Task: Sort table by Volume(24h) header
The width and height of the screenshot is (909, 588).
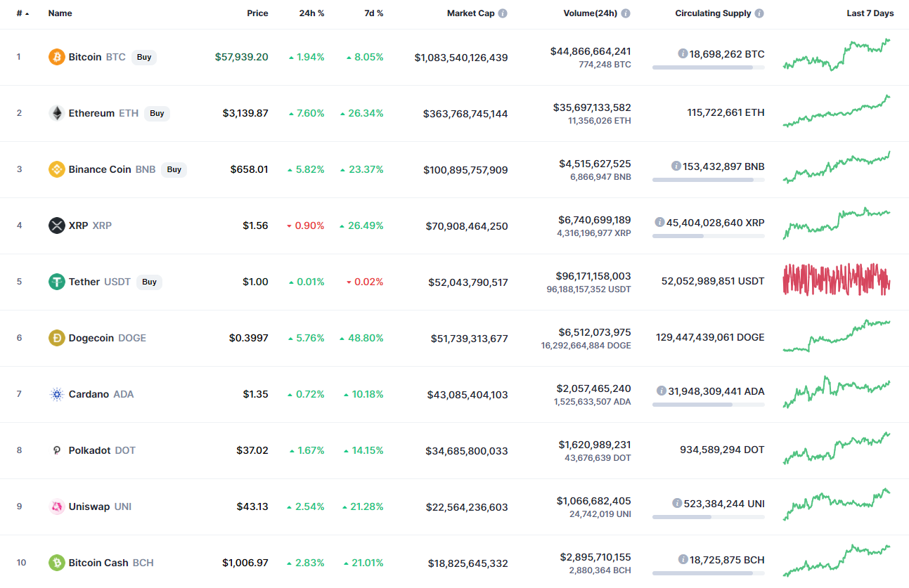Action: (x=591, y=13)
